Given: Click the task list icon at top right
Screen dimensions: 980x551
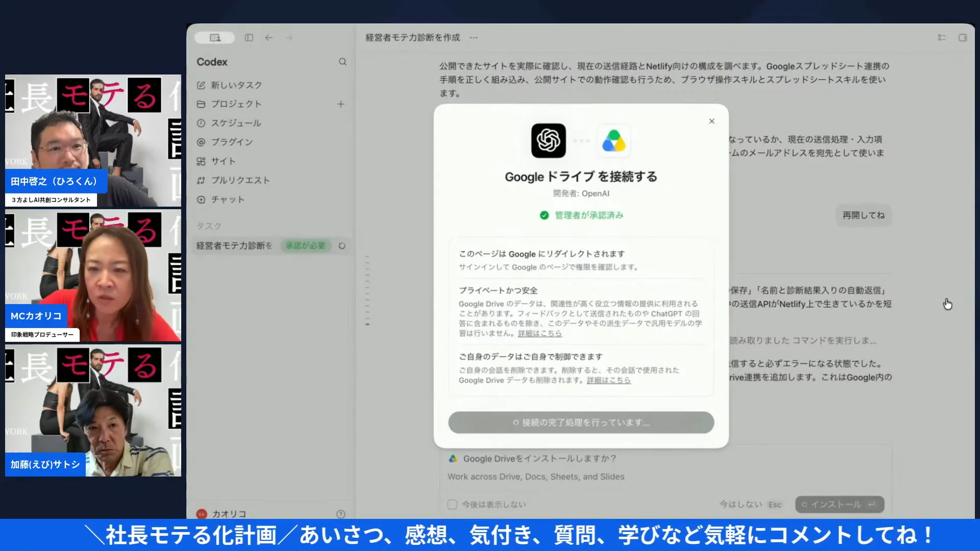Looking at the screenshot, I should pyautogui.click(x=942, y=38).
